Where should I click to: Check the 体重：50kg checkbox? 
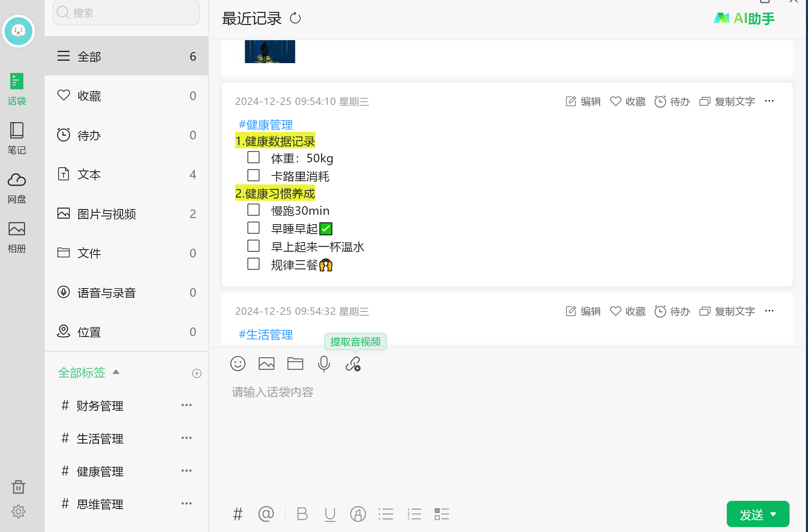pyautogui.click(x=253, y=157)
